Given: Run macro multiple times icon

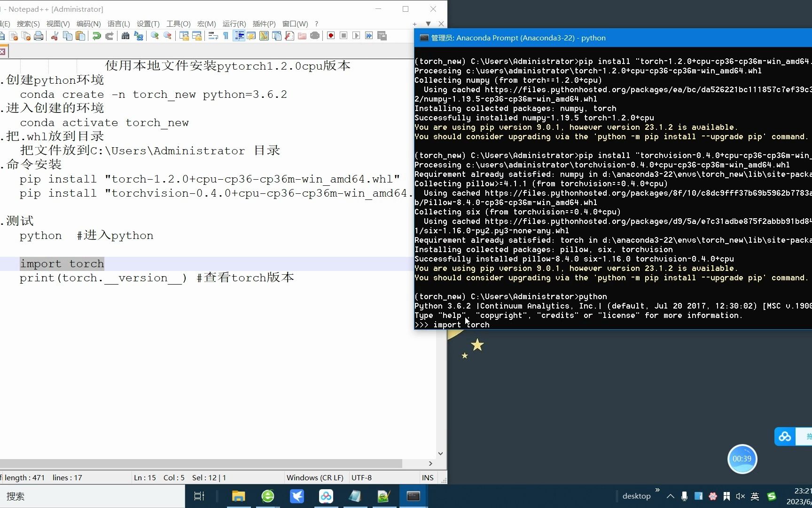Looking at the screenshot, I should click(369, 36).
